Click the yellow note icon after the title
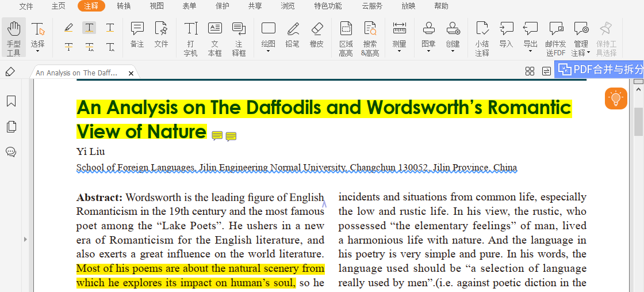Image resolution: width=644 pixels, height=292 pixels. 217,136
